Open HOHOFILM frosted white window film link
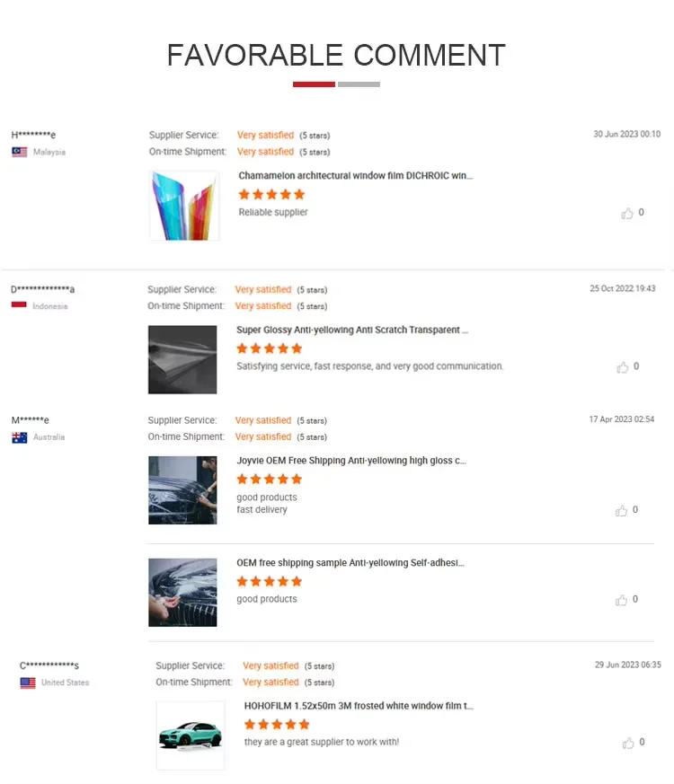The image size is (674, 784). pos(359,706)
